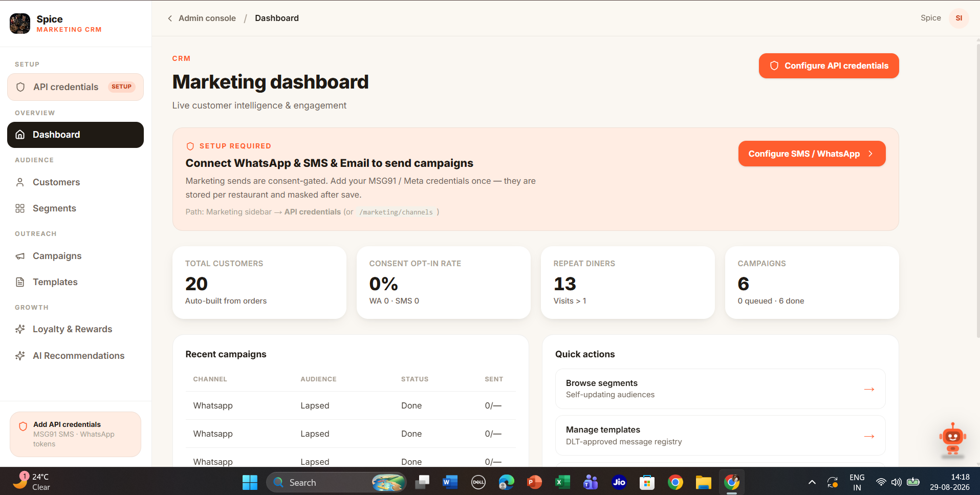The image size is (980, 495).
Task: Click the Total Customers stat card
Action: point(259,283)
